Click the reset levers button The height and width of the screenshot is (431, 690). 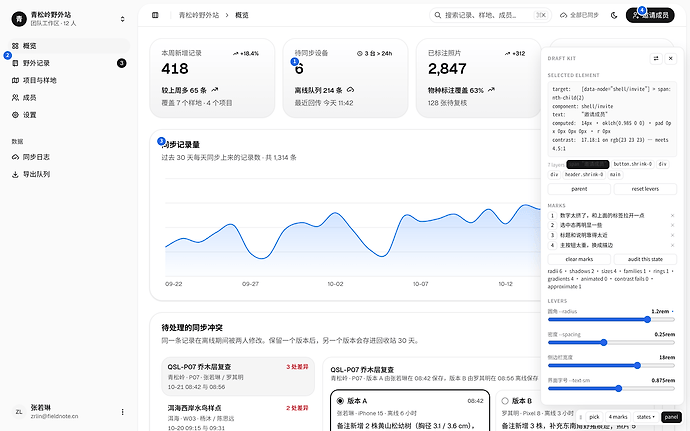click(x=645, y=189)
